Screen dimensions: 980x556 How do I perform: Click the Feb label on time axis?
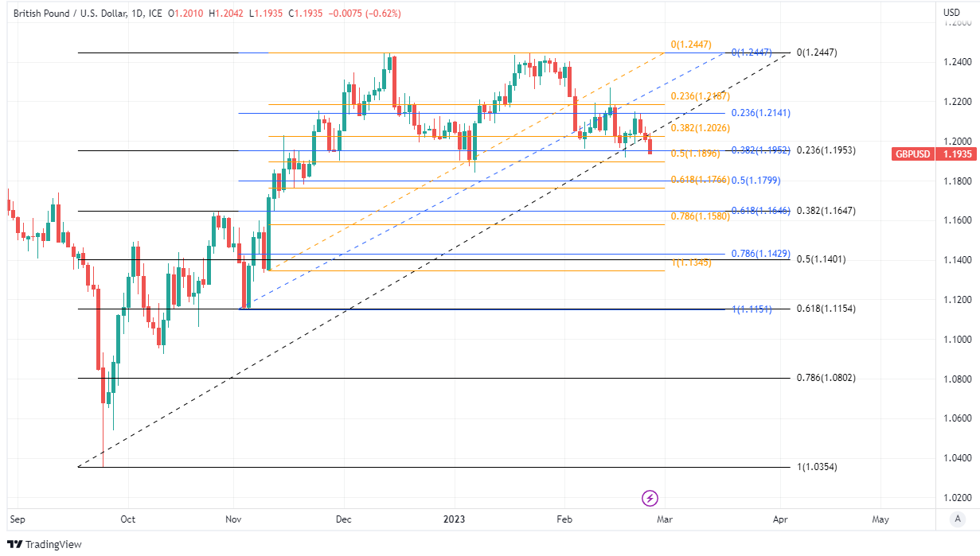(x=564, y=519)
